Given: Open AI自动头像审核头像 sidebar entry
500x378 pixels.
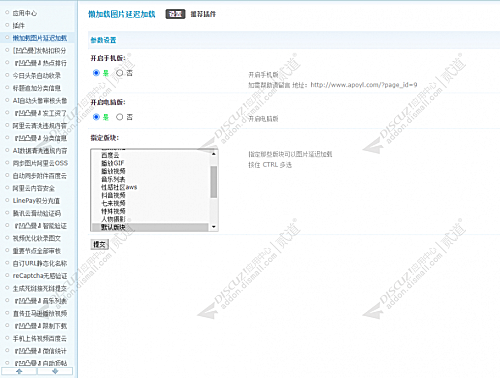Looking at the screenshot, I should pos(40,101).
